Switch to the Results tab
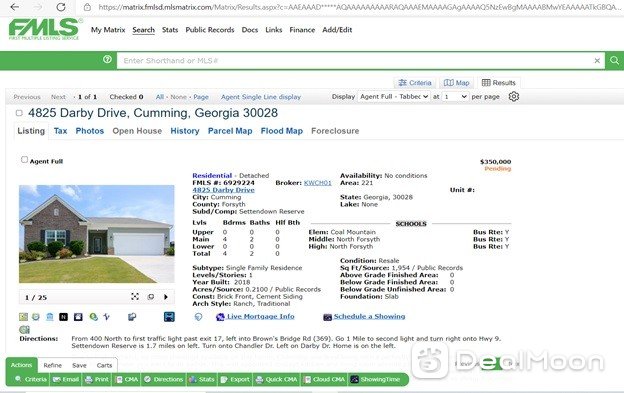This screenshot has width=624, height=393. click(x=499, y=83)
